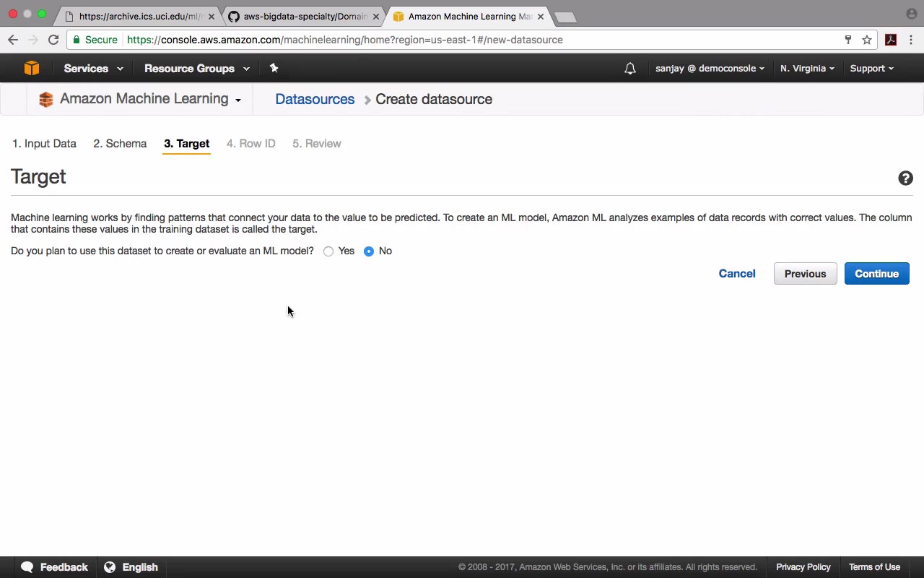
Task: Click the 4. Row ID step
Action: [x=250, y=144]
